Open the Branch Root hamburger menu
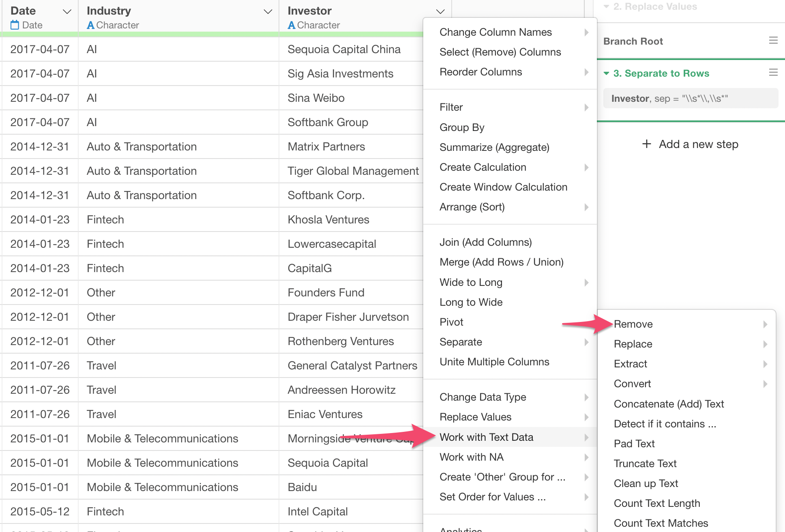Image resolution: width=785 pixels, height=532 pixels. [x=773, y=41]
